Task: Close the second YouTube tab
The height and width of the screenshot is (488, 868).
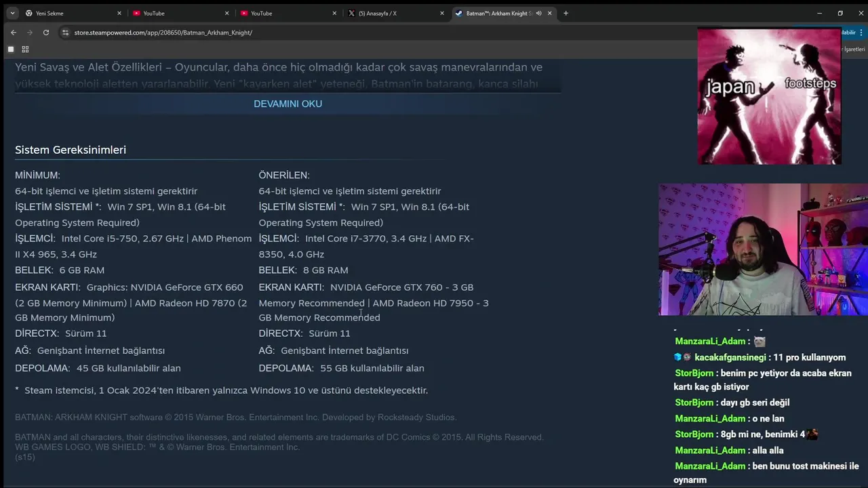Action: point(334,13)
